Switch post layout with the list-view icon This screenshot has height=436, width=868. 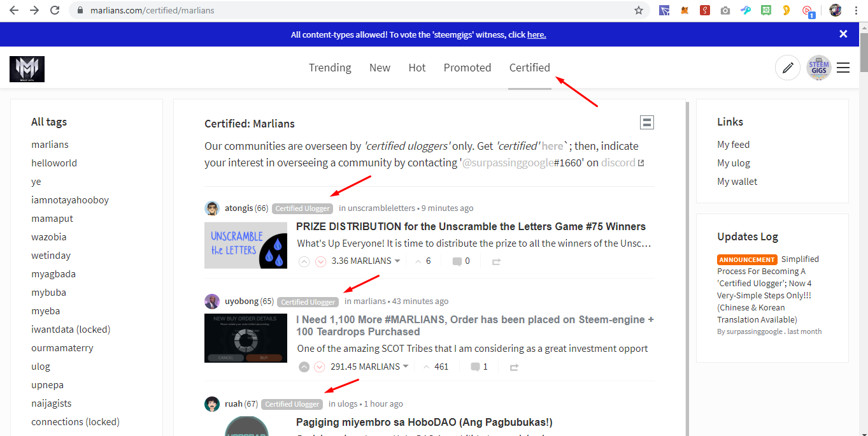point(647,122)
